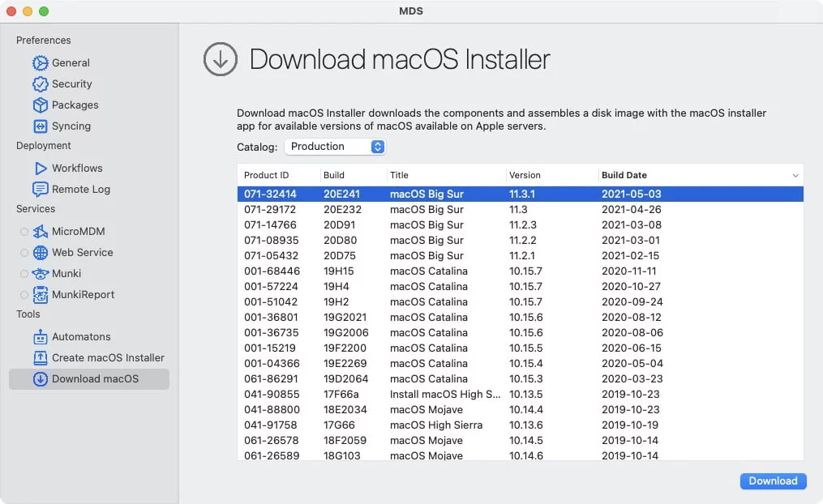
Task: Open Automatons tool in sidebar
Action: coord(81,337)
